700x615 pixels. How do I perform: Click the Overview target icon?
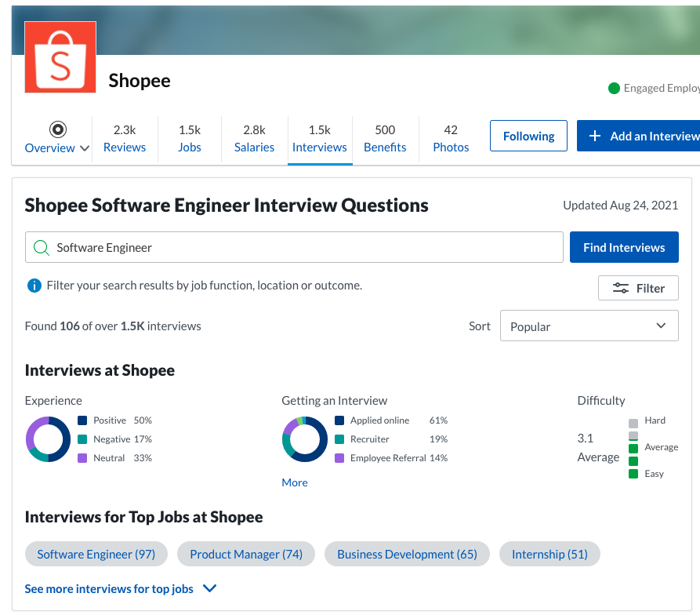coord(57,129)
